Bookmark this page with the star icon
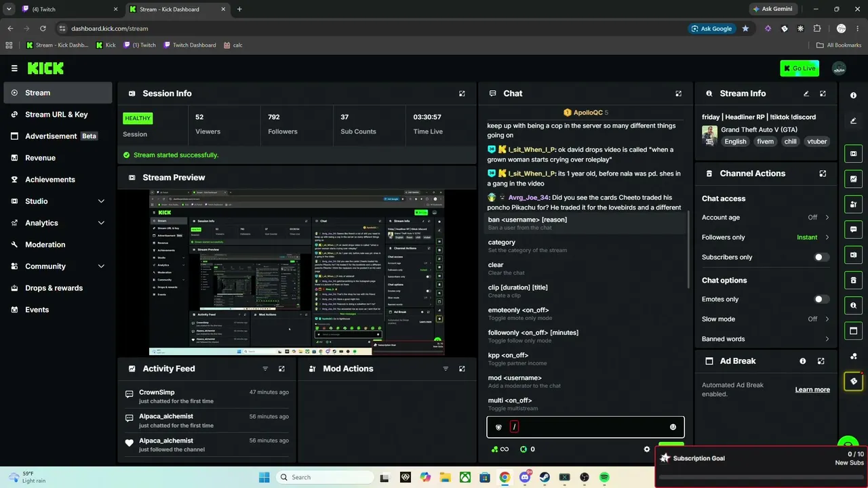 pos(745,28)
